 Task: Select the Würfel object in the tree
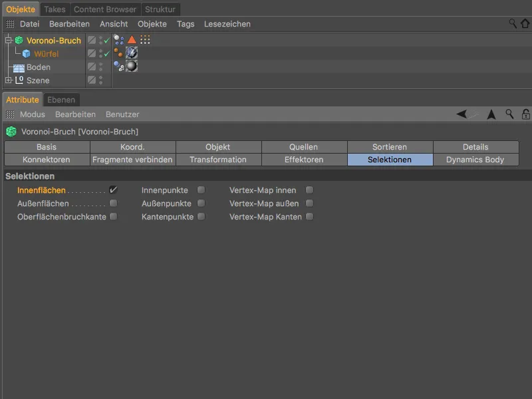click(x=47, y=54)
